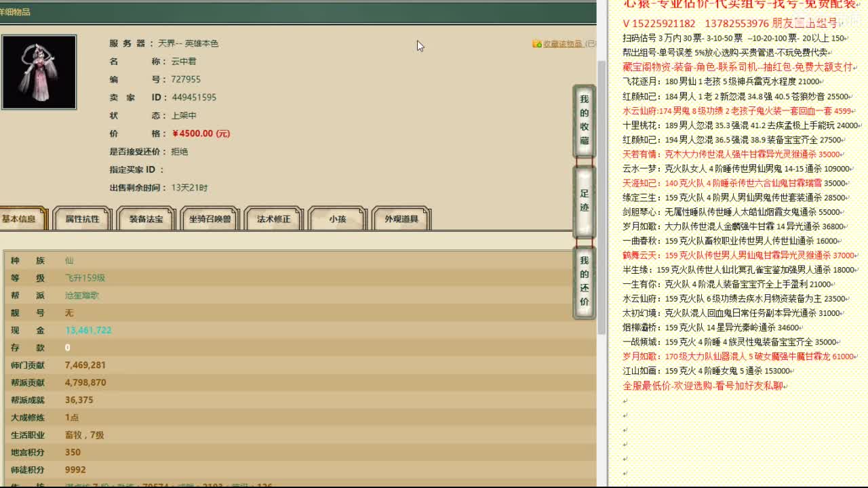Open 我的还价 sidebar button
Screen dimensions: 868x488
(584, 281)
